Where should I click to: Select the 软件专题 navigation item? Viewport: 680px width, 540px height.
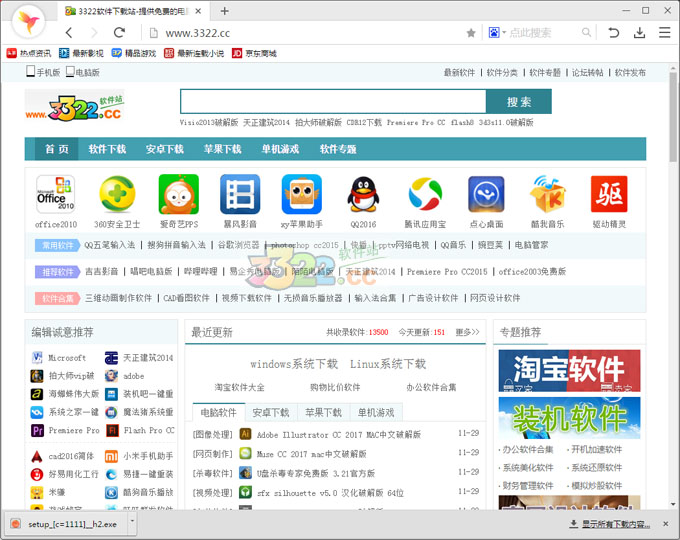tap(338, 149)
